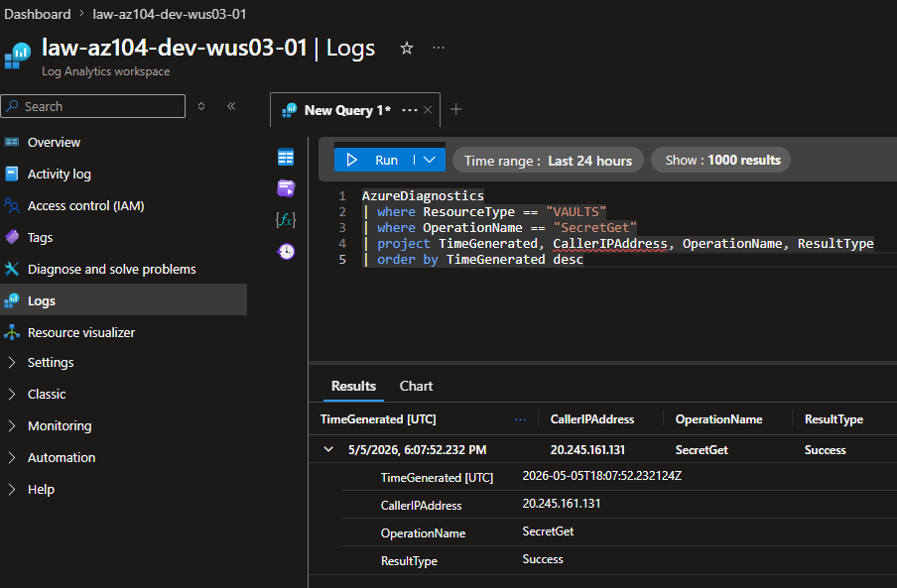
Task: Open the workspace ellipsis more options
Action: pyautogui.click(x=439, y=48)
